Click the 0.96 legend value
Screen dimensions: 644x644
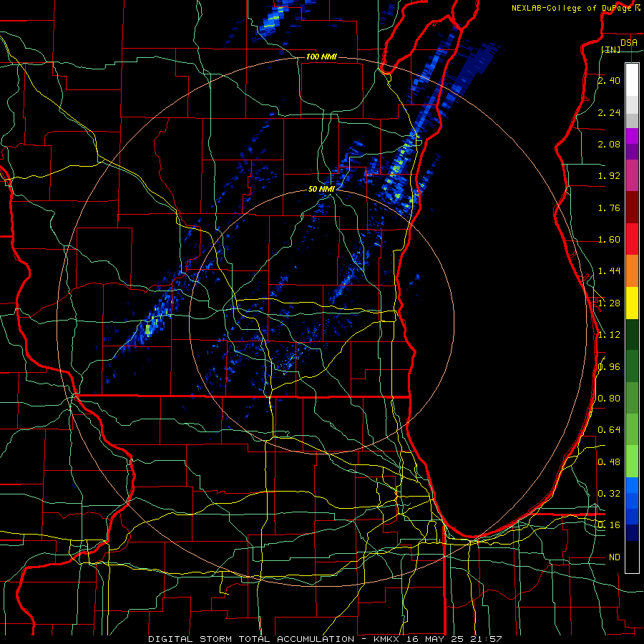pos(609,367)
